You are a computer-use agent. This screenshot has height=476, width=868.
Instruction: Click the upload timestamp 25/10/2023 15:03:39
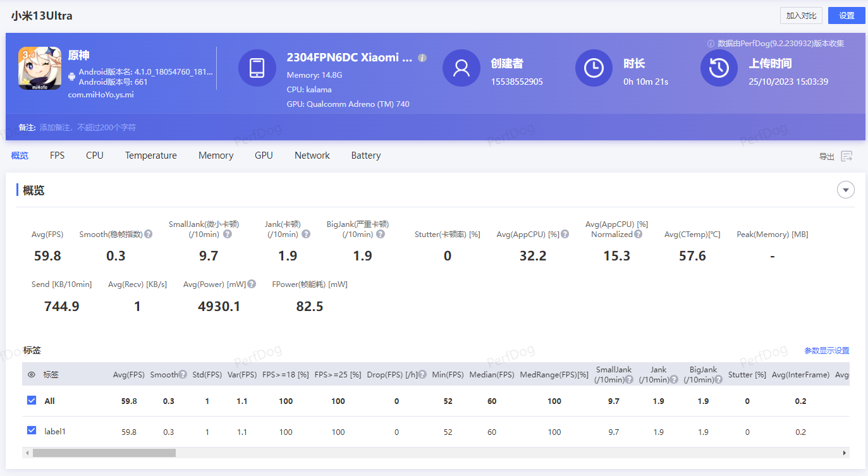(788, 82)
